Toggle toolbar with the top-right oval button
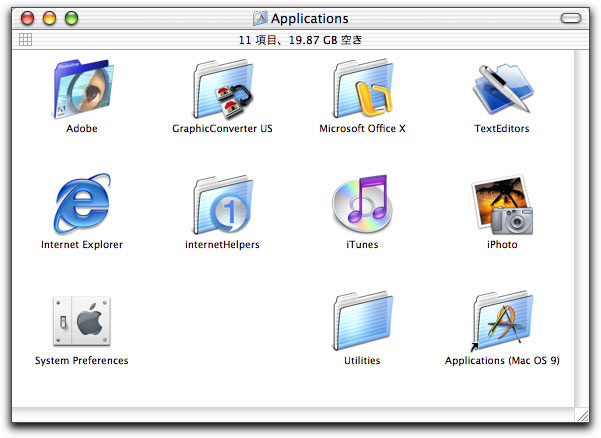The height and width of the screenshot is (438, 601). click(x=571, y=18)
